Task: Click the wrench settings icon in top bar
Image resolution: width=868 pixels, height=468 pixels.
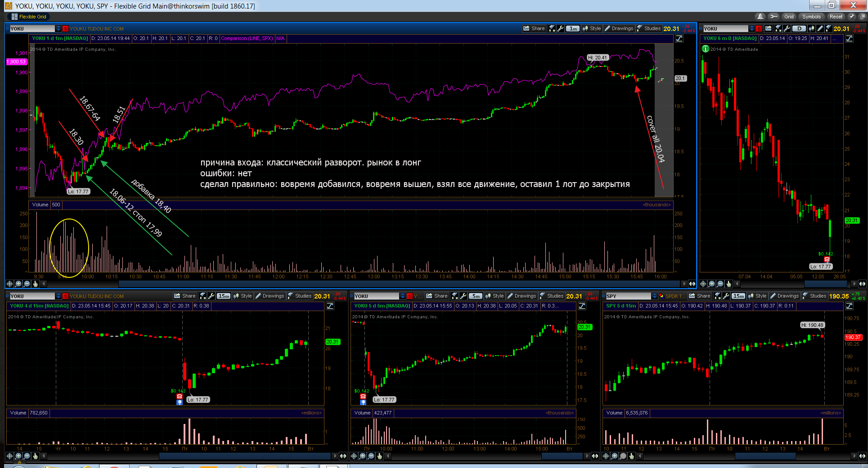Action: pyautogui.click(x=774, y=17)
